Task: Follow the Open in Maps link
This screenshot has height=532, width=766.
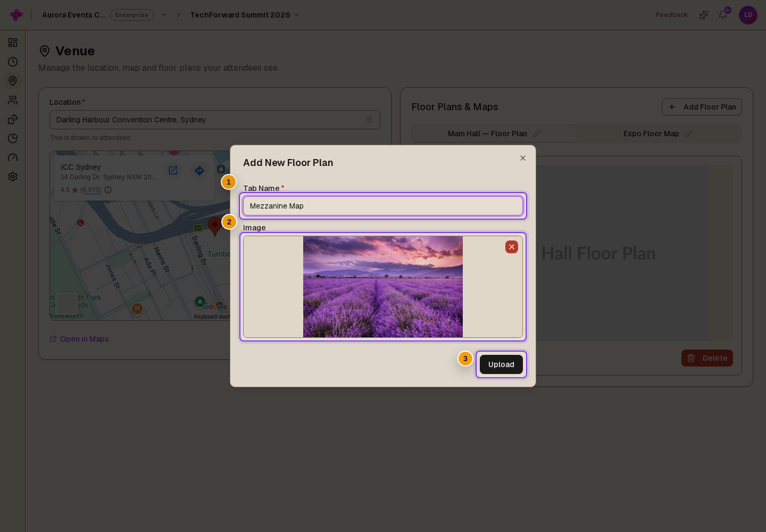Action: [79, 339]
